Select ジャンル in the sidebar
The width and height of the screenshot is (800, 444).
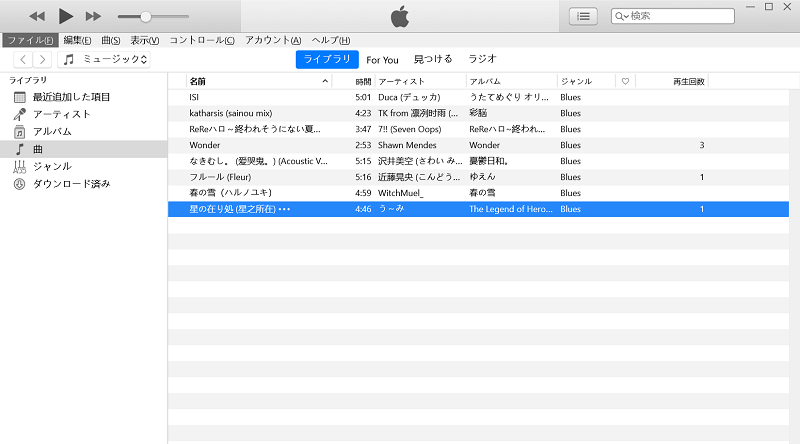pos(84,166)
